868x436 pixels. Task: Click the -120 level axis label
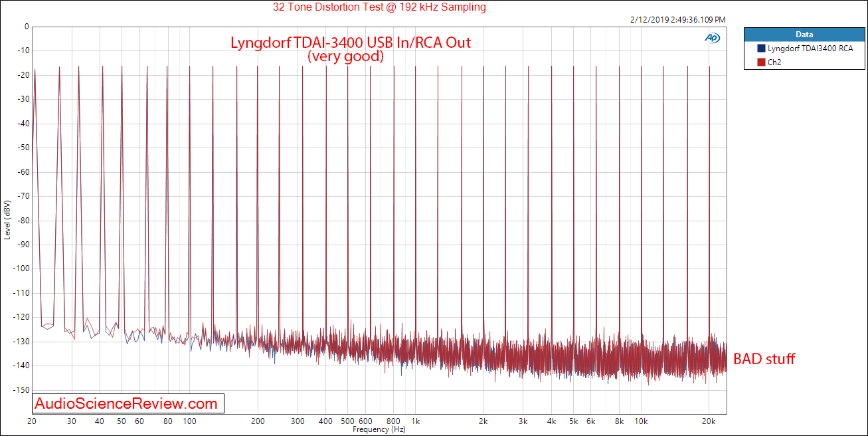tap(21, 317)
